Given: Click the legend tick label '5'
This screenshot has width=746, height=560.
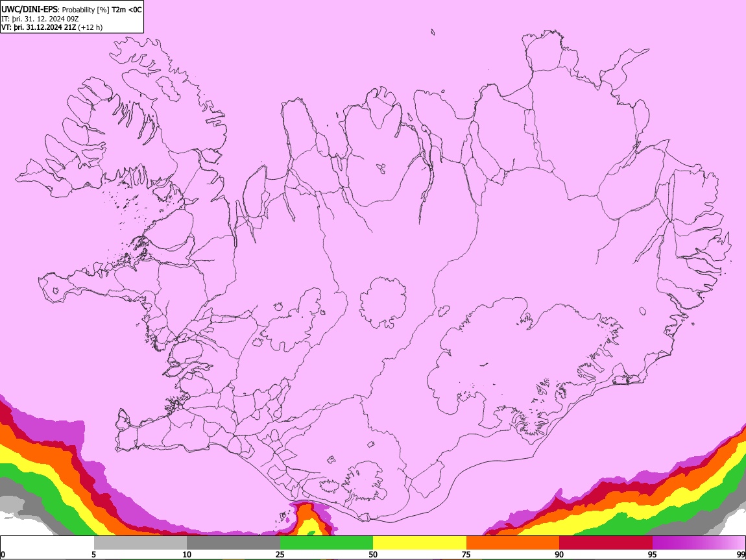Looking at the screenshot, I should tap(93, 554).
